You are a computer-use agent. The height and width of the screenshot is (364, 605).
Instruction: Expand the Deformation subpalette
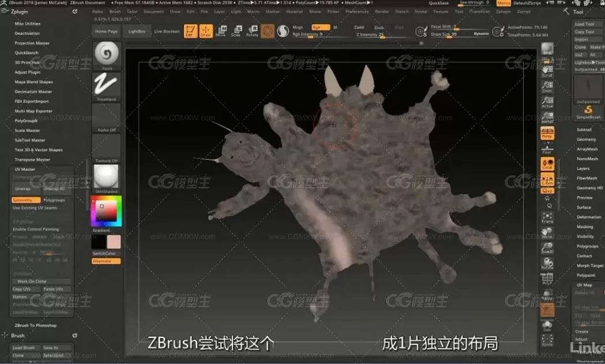pyautogui.click(x=589, y=217)
